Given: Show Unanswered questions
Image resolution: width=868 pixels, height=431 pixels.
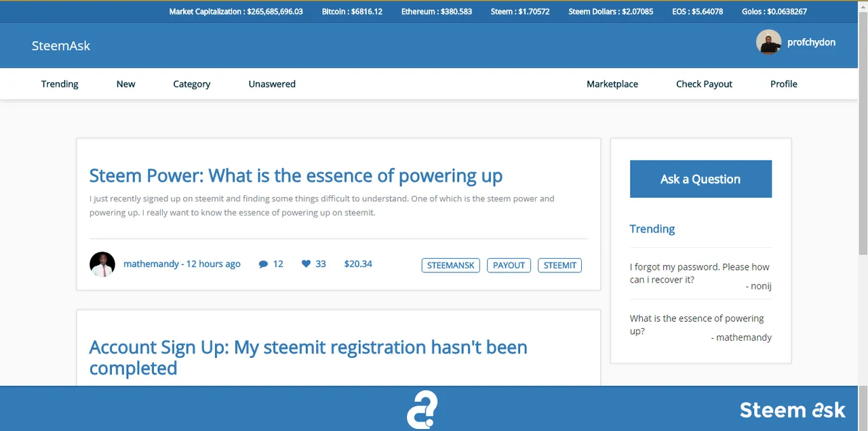Looking at the screenshot, I should [272, 84].
